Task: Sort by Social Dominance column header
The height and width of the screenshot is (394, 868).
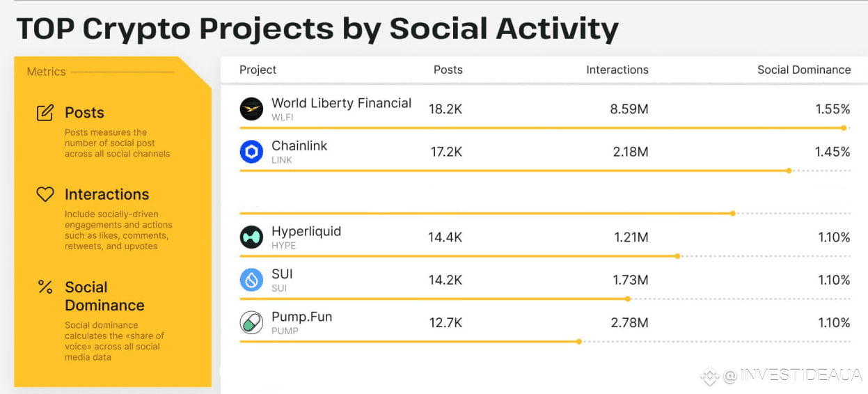Action: pyautogui.click(x=804, y=70)
